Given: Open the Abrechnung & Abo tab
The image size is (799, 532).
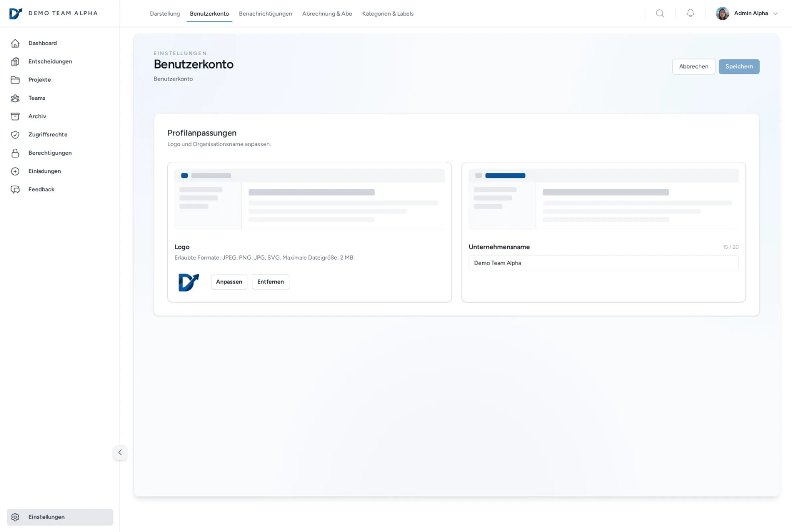Looking at the screenshot, I should [327, 14].
